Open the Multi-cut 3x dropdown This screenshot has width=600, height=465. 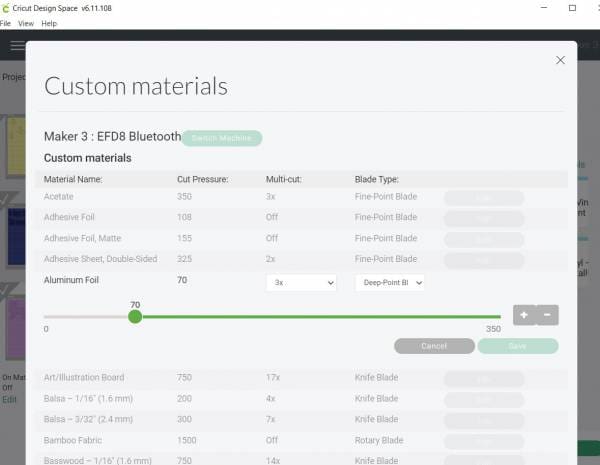tap(301, 283)
